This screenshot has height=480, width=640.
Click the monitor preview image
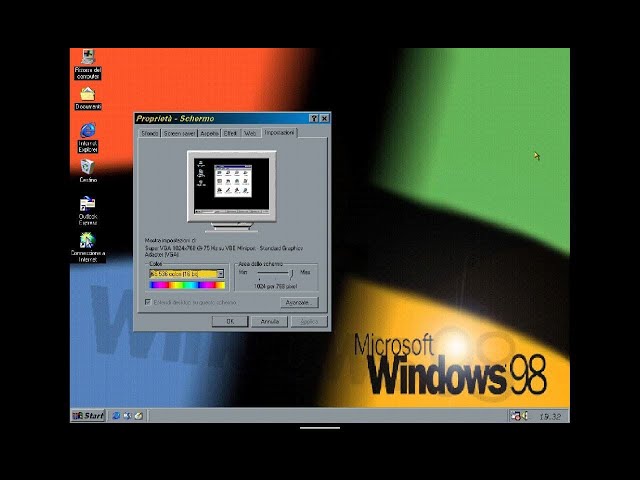pos(231,190)
